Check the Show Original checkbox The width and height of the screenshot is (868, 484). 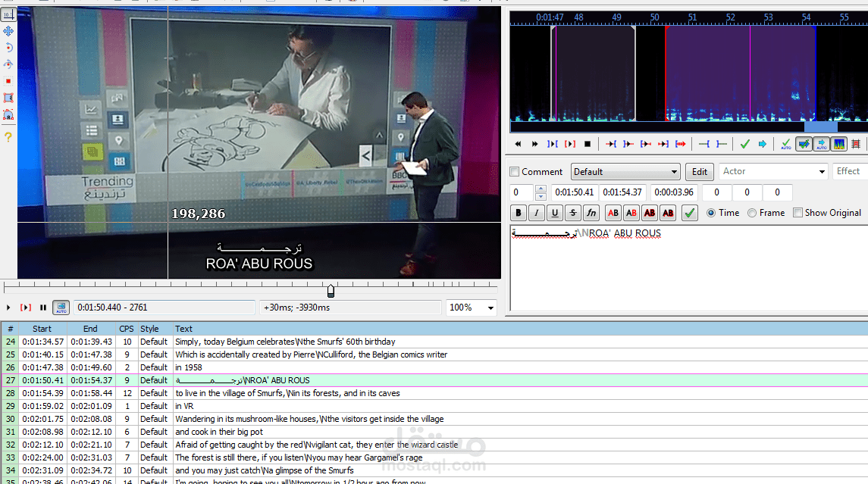pyautogui.click(x=797, y=213)
